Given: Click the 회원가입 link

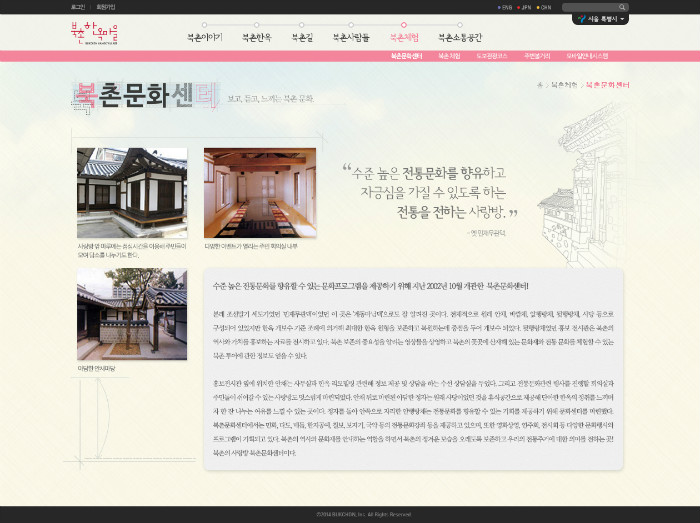Looking at the screenshot, I should [105, 7].
